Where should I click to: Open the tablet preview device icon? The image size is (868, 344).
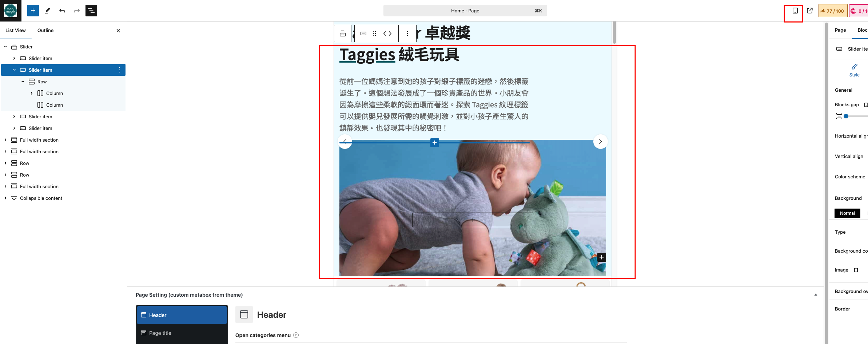[x=795, y=11]
